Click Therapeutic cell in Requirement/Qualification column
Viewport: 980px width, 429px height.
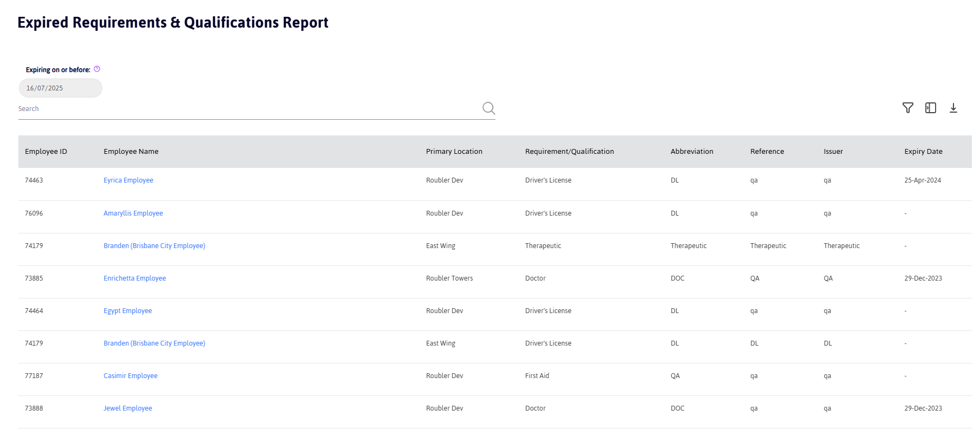[x=543, y=246]
